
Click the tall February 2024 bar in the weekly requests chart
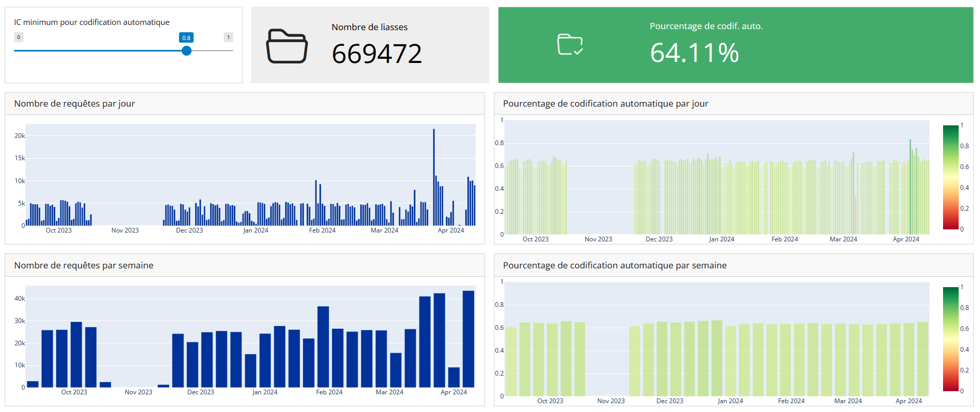[323, 346]
